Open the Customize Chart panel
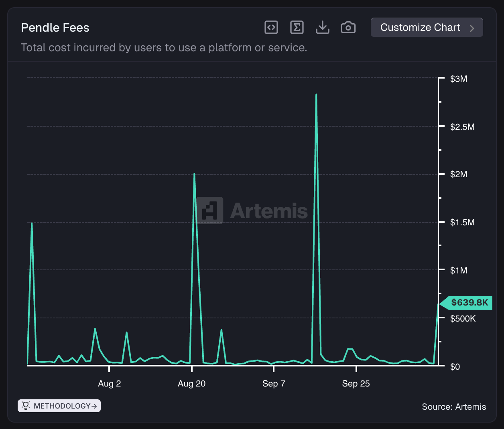Image resolution: width=504 pixels, height=429 pixels. (427, 27)
